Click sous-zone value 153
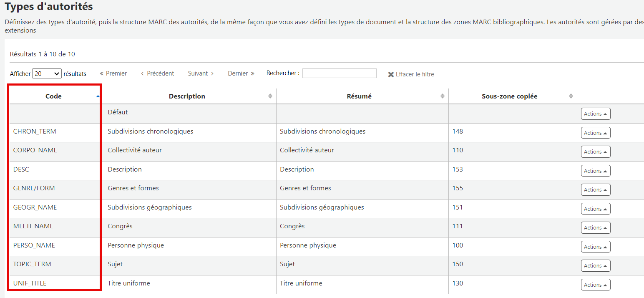The image size is (644, 298). coord(458,169)
